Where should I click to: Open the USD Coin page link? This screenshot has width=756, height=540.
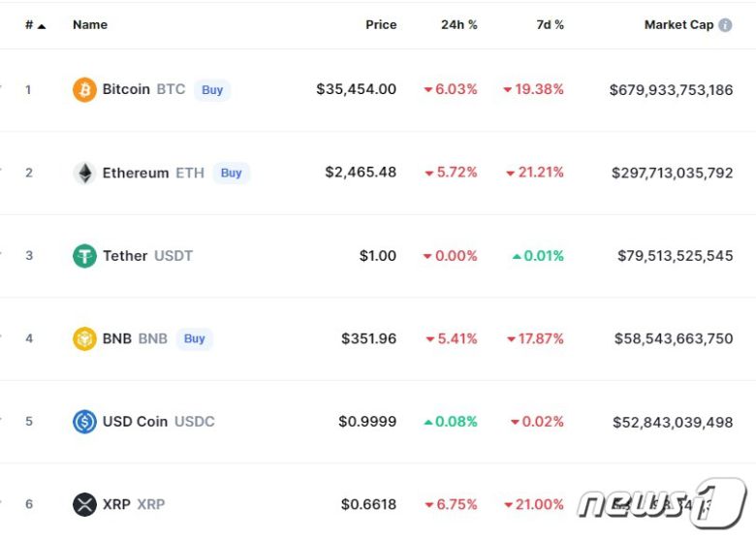(135, 422)
